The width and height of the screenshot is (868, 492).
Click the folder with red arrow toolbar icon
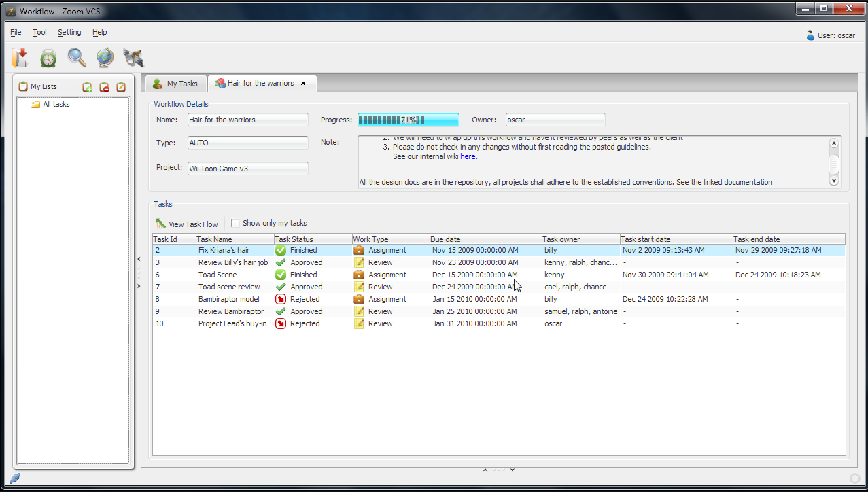20,58
